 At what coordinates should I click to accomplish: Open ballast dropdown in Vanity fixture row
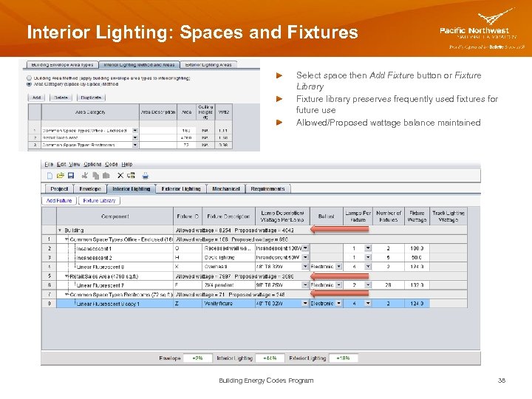pos(338,303)
